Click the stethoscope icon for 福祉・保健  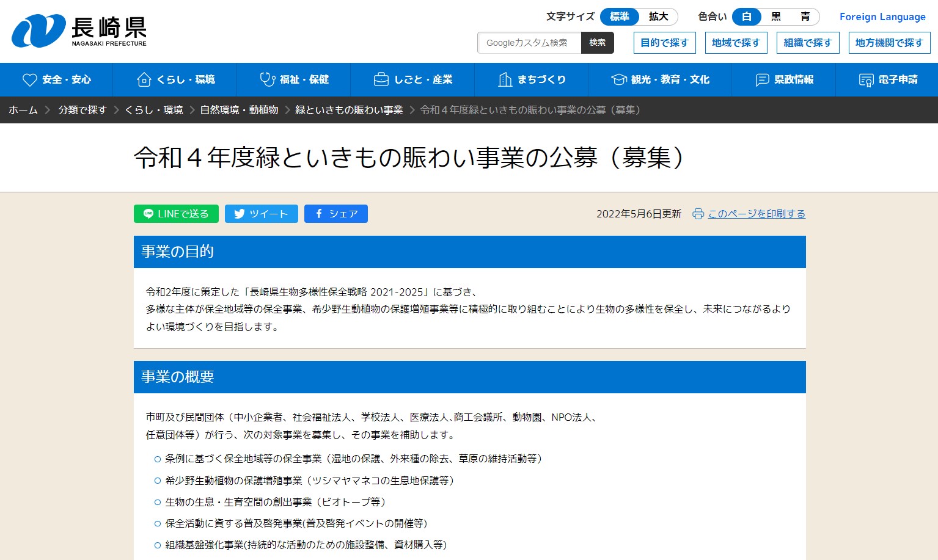click(x=267, y=80)
